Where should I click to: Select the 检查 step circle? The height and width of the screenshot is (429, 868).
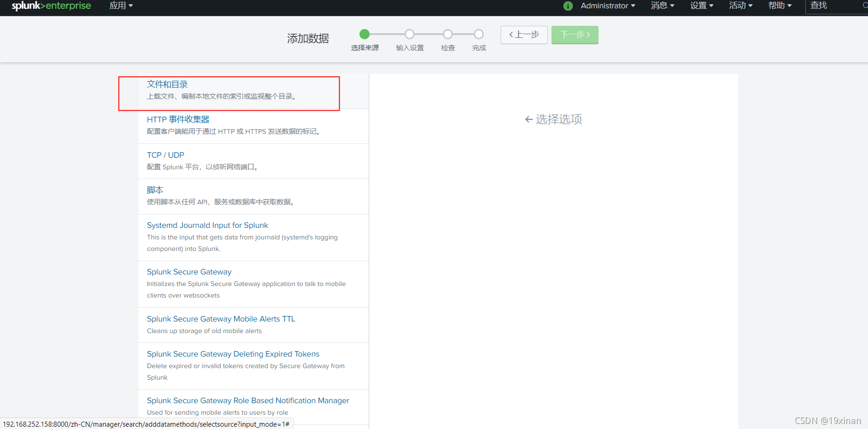(x=448, y=34)
